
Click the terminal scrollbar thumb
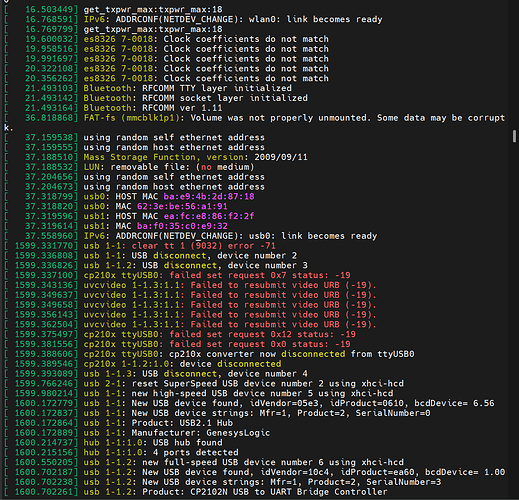pyautogui.click(x=514, y=136)
